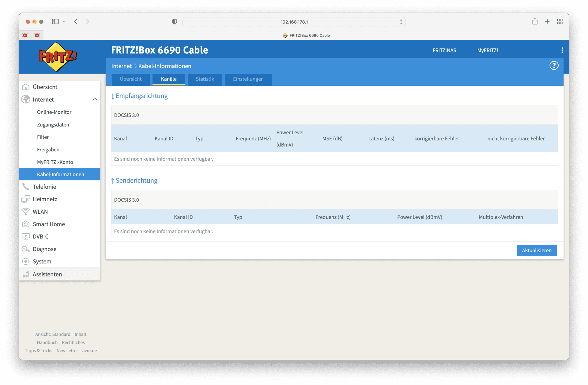Click the System gear icon

click(x=26, y=261)
